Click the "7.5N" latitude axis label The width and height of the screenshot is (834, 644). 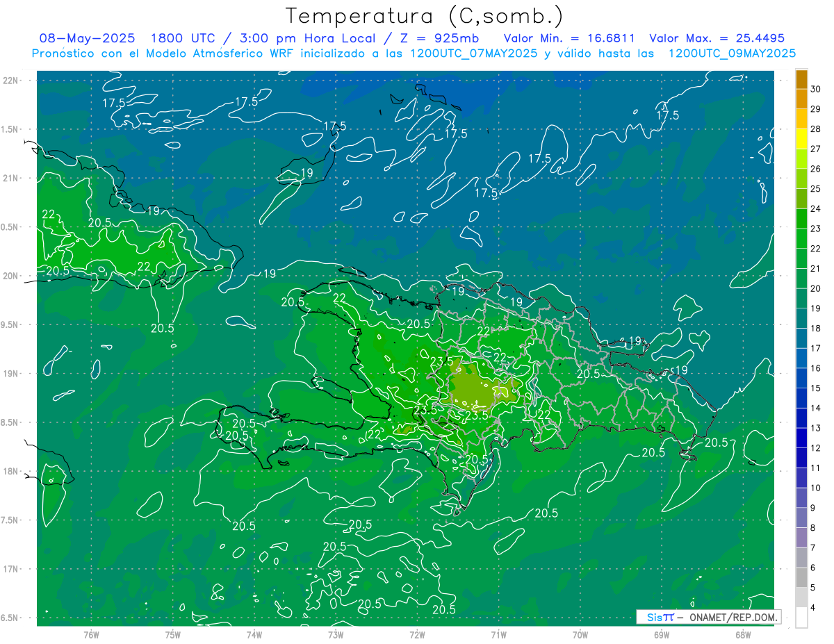[10, 521]
